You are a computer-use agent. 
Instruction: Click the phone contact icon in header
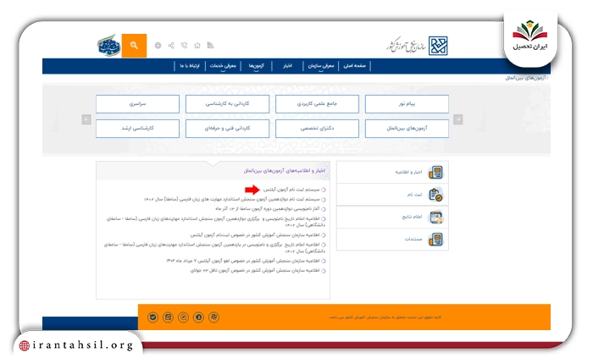click(184, 46)
